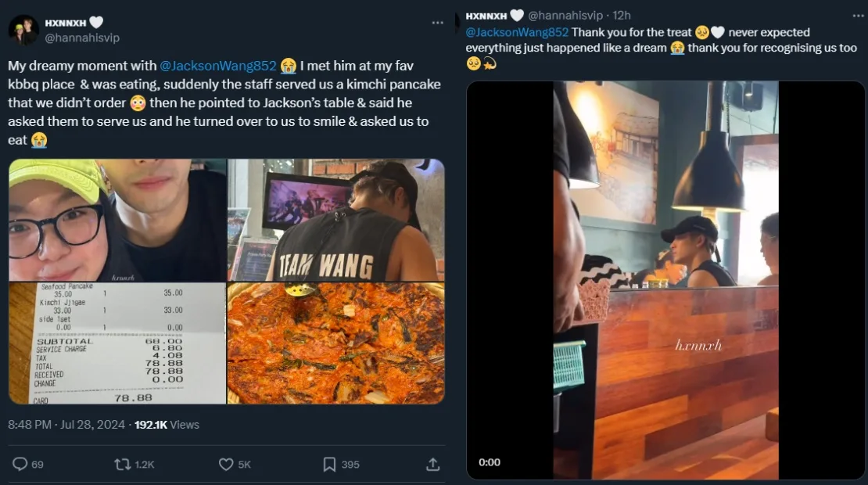Image resolution: width=868 pixels, height=485 pixels.
Task: Open the TEAM WANG shirt photo
Action: (x=335, y=220)
